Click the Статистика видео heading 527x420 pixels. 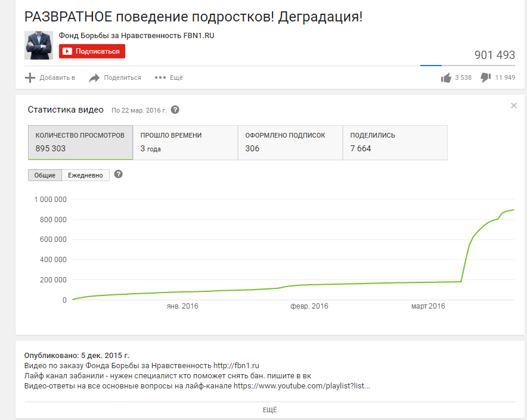66,110
